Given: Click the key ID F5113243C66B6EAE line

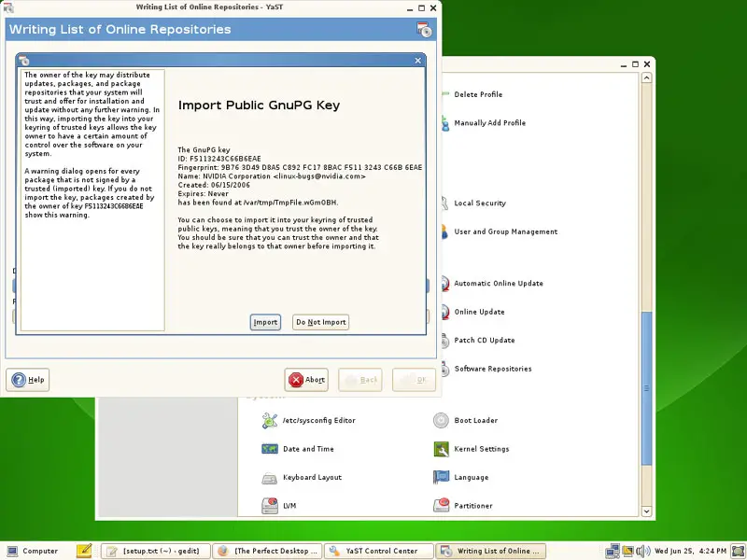Looking at the screenshot, I should click(219, 159).
